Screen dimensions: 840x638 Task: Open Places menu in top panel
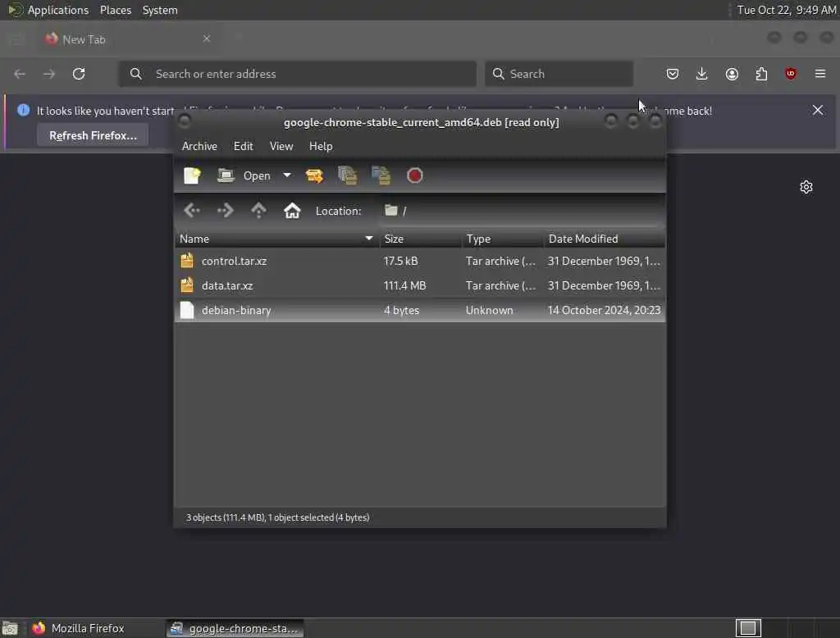115,10
